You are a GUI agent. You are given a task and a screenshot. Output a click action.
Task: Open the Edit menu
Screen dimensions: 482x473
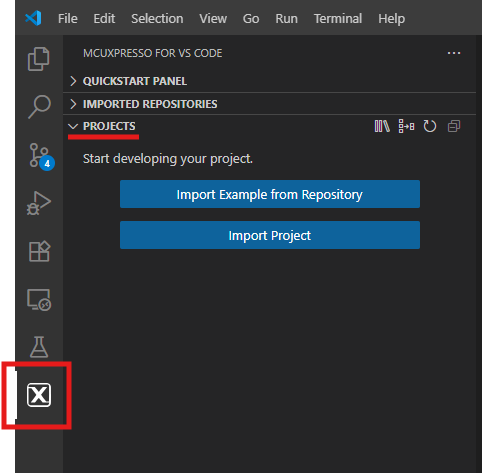pos(104,18)
